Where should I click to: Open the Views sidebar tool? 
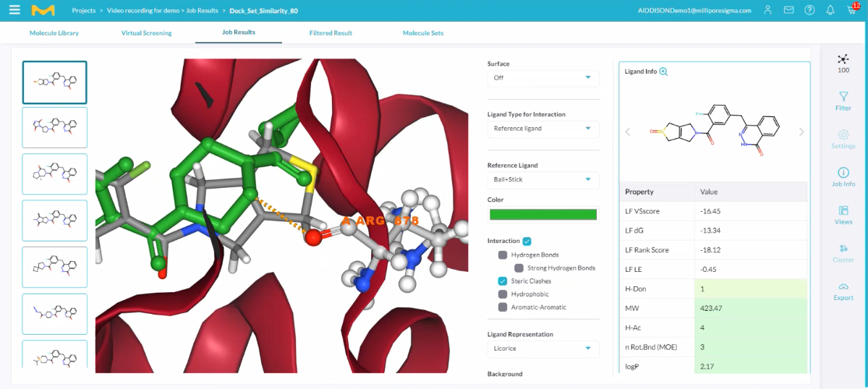tap(843, 215)
